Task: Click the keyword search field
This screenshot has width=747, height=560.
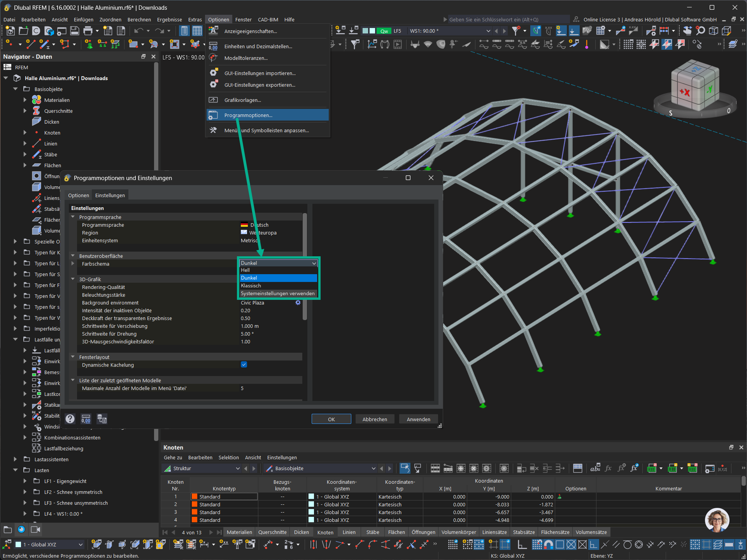Action: click(x=509, y=19)
